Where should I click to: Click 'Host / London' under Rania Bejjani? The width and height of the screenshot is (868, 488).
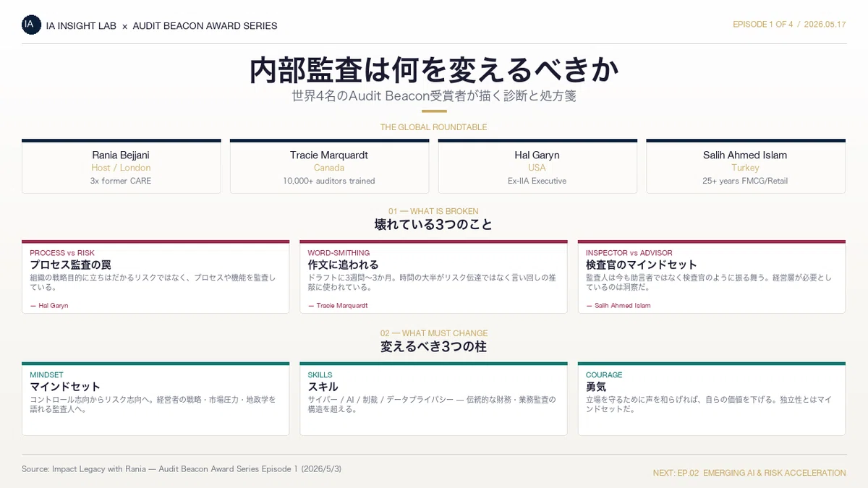121,168
